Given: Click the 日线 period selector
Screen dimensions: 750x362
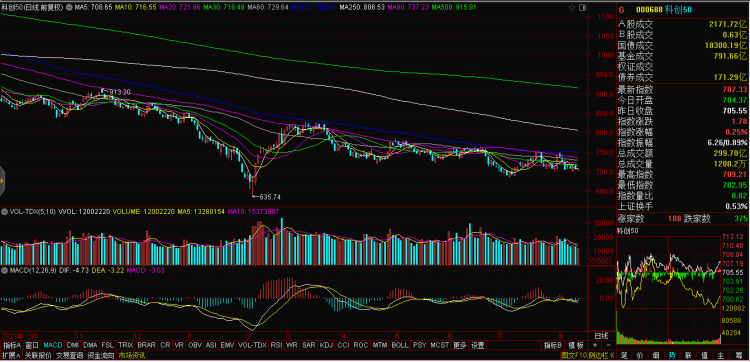Looking at the screenshot, I should 601,334.
